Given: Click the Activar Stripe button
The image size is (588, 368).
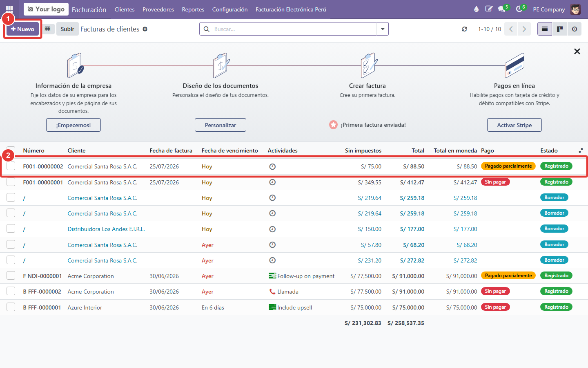Looking at the screenshot, I should pyautogui.click(x=514, y=125).
